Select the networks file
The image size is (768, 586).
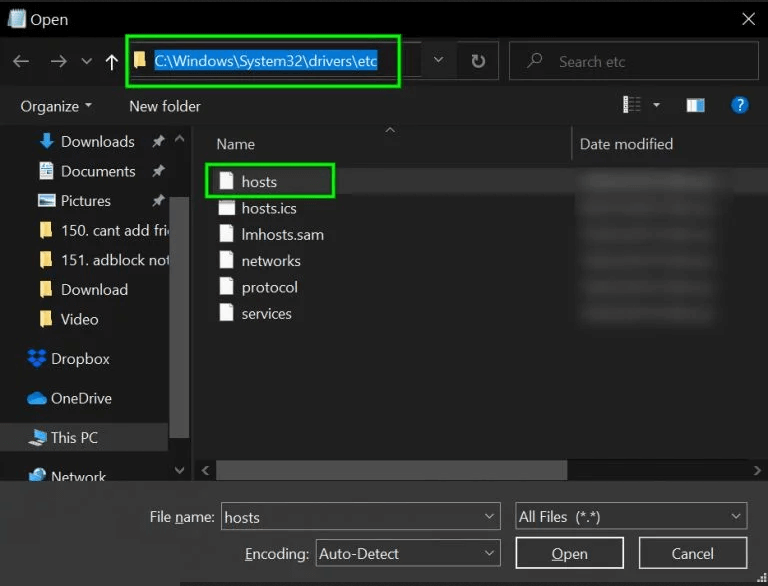(x=271, y=261)
